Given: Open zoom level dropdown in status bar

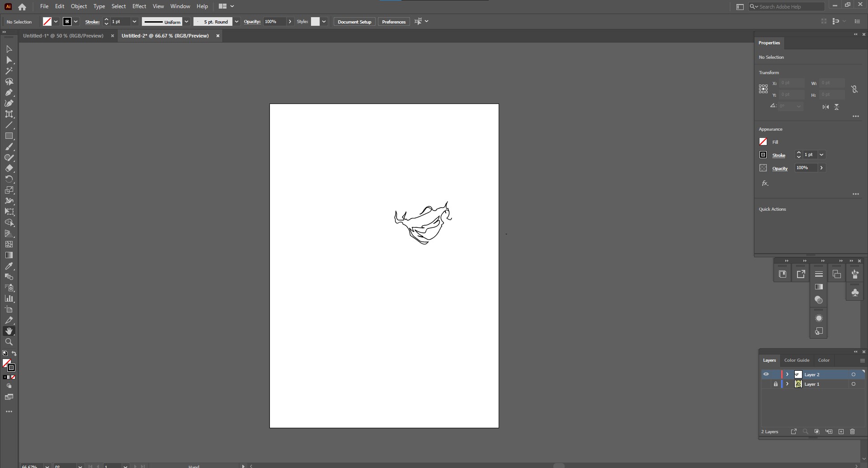Looking at the screenshot, I should tap(47, 466).
